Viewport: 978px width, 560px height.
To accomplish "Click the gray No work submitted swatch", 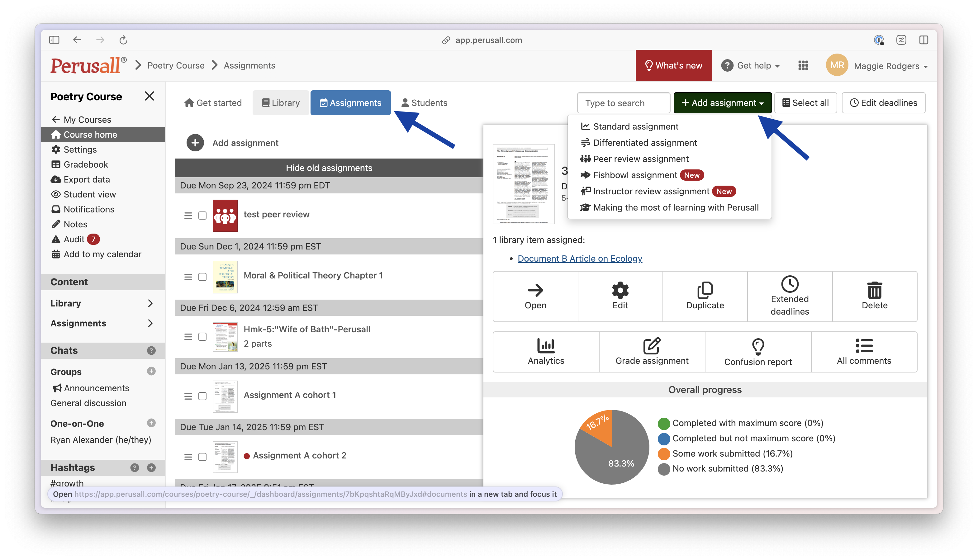I will [663, 469].
